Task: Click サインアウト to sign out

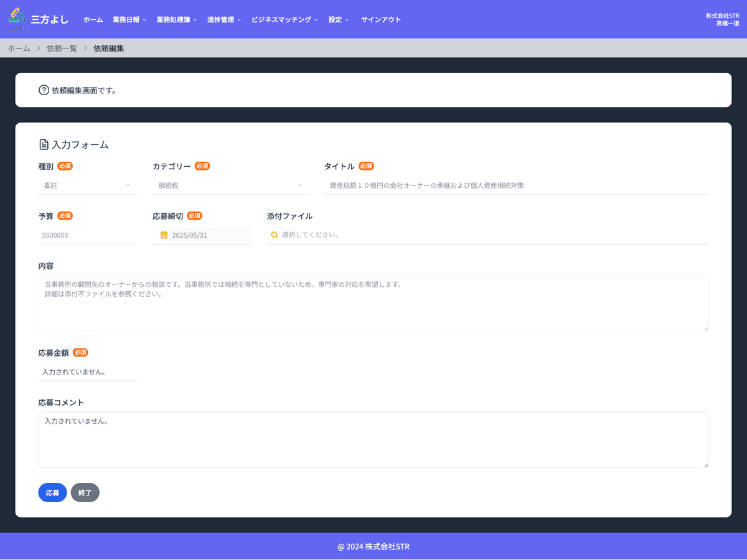Action: point(381,19)
